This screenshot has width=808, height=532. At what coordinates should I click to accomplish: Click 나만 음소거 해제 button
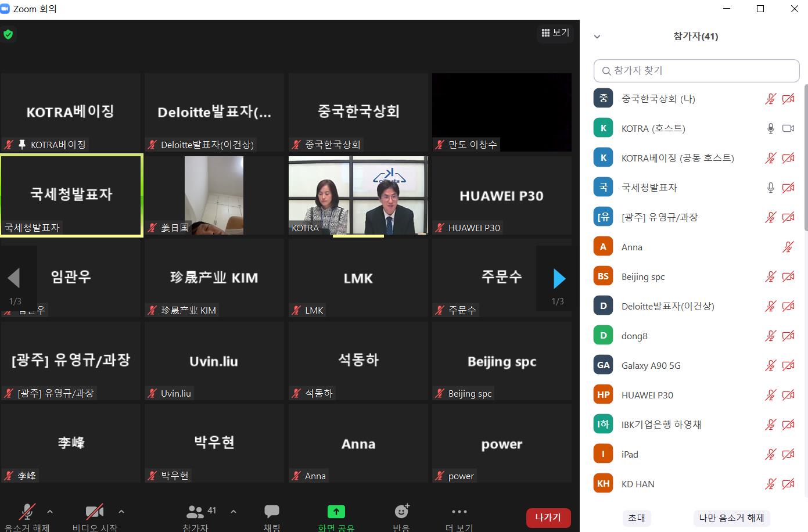(731, 517)
